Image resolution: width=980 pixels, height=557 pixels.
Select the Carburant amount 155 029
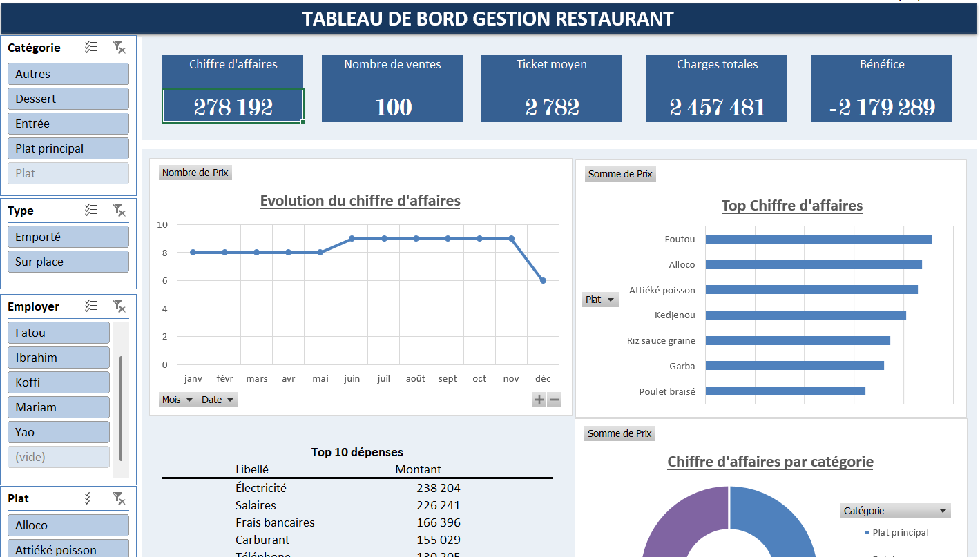click(x=438, y=540)
